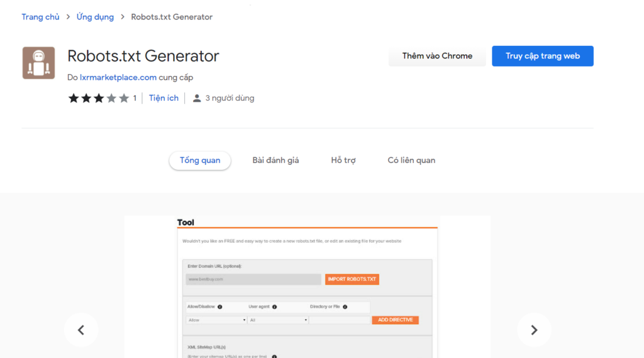Click the Truy cập trang web button
Screen dimensions: 644x358
pyautogui.click(x=543, y=56)
